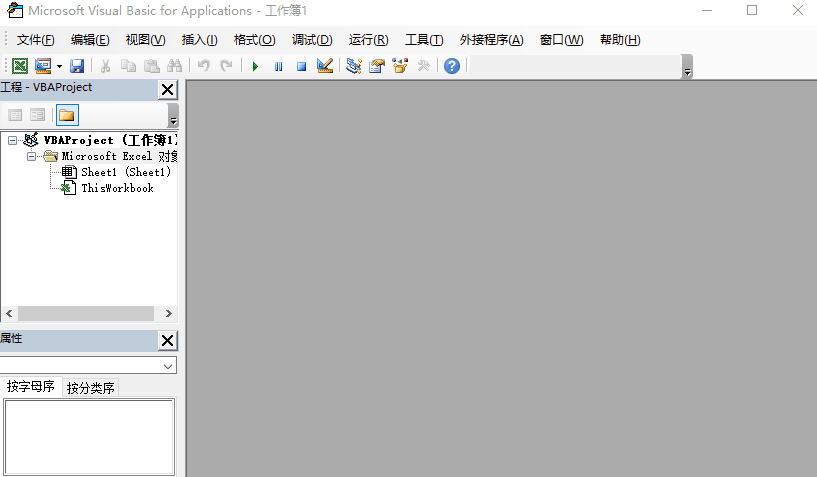Click the View Code icon in project panel
Screen dimensions: 817x477
(15, 115)
